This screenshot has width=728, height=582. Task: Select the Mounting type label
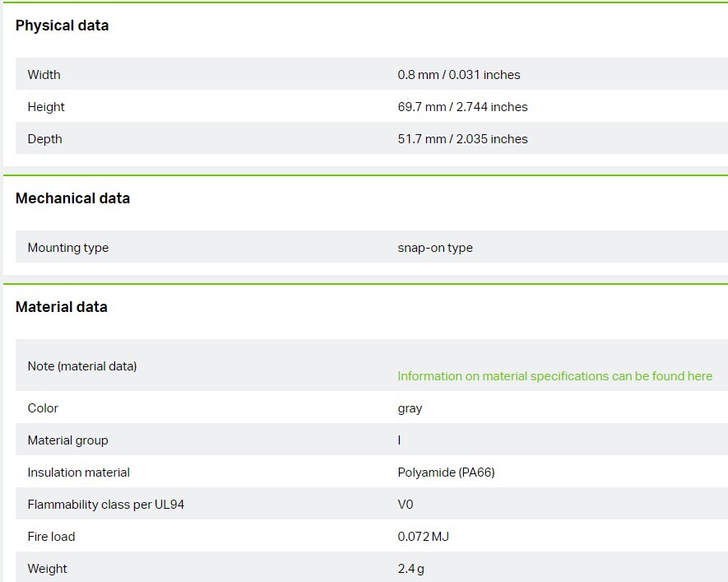tap(68, 248)
